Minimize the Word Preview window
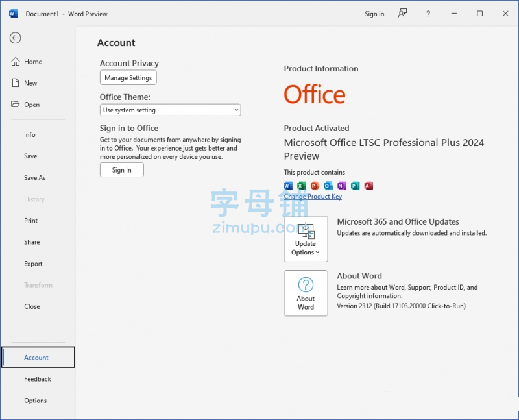Viewport: 519px width, 420px height. (454, 14)
